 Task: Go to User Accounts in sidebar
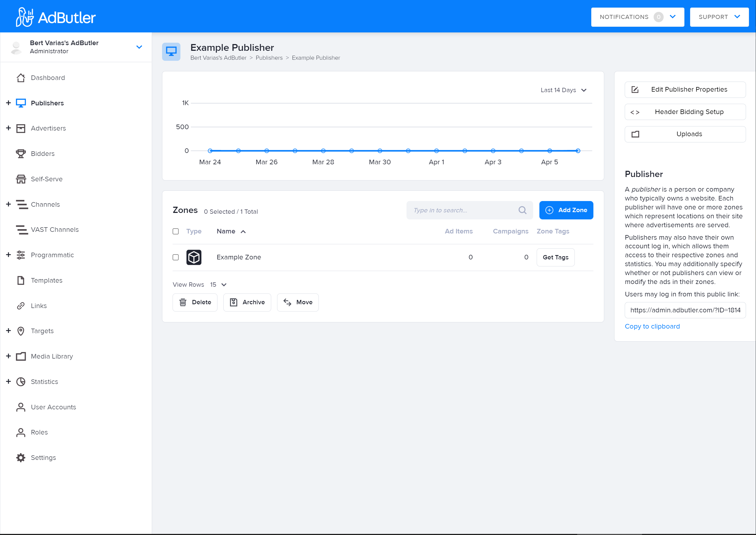pos(53,407)
